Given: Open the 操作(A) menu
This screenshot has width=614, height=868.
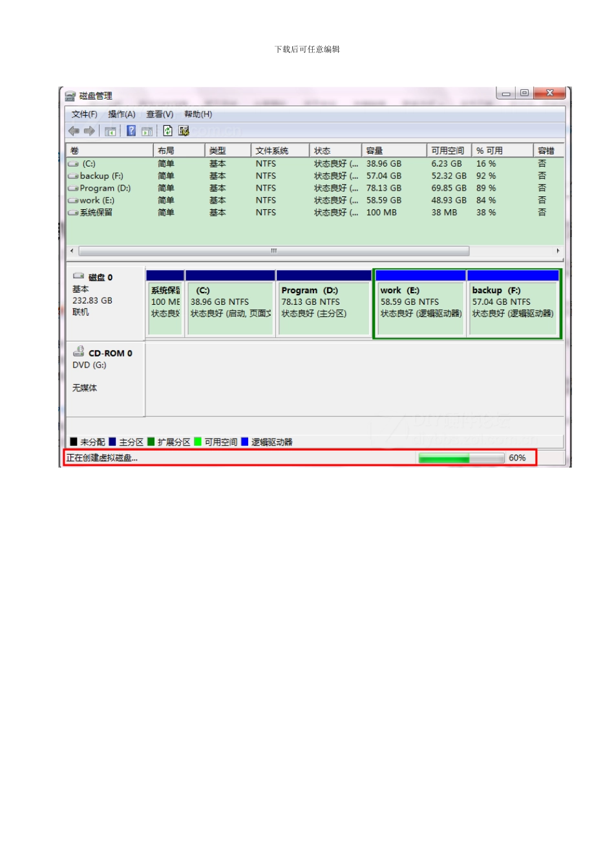Looking at the screenshot, I should point(122,114).
